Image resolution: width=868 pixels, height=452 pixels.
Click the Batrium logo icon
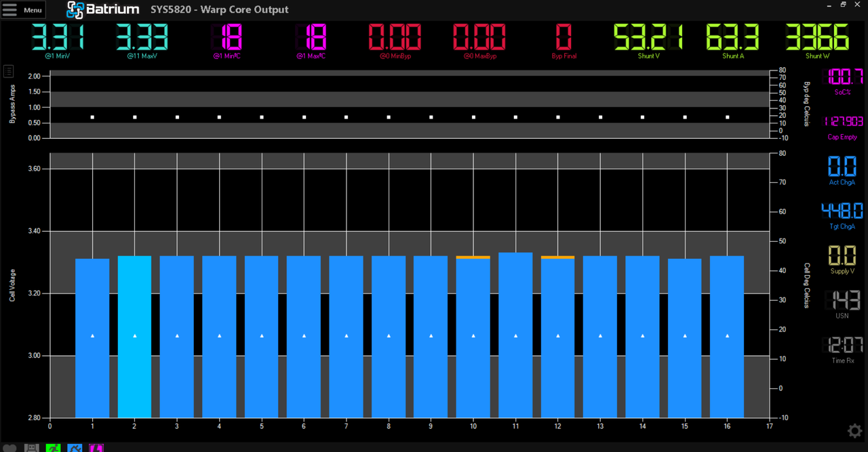75,9
